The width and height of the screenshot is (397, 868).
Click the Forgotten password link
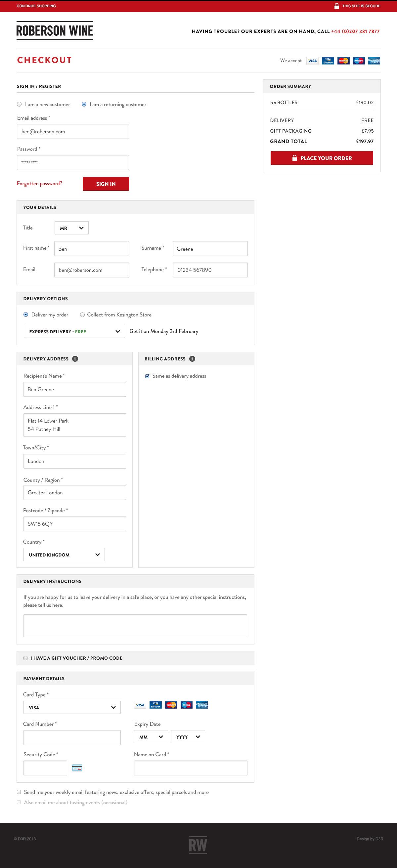pos(39,183)
